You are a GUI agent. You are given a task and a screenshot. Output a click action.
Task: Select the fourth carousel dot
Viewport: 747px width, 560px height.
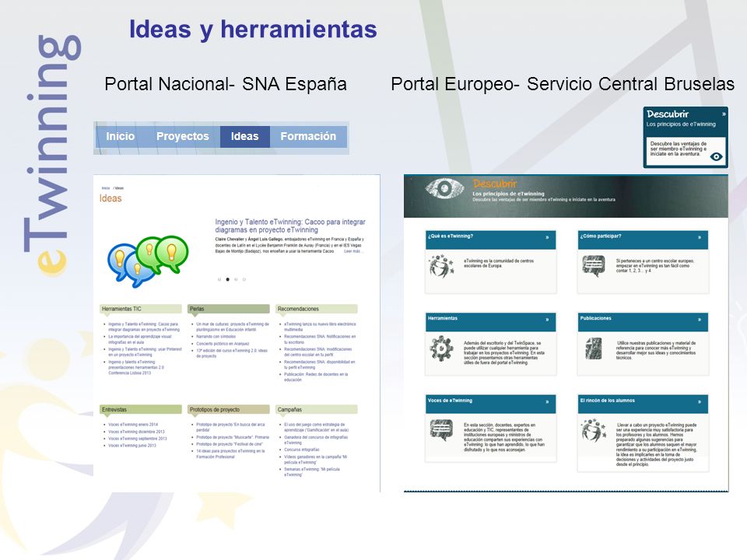click(244, 279)
